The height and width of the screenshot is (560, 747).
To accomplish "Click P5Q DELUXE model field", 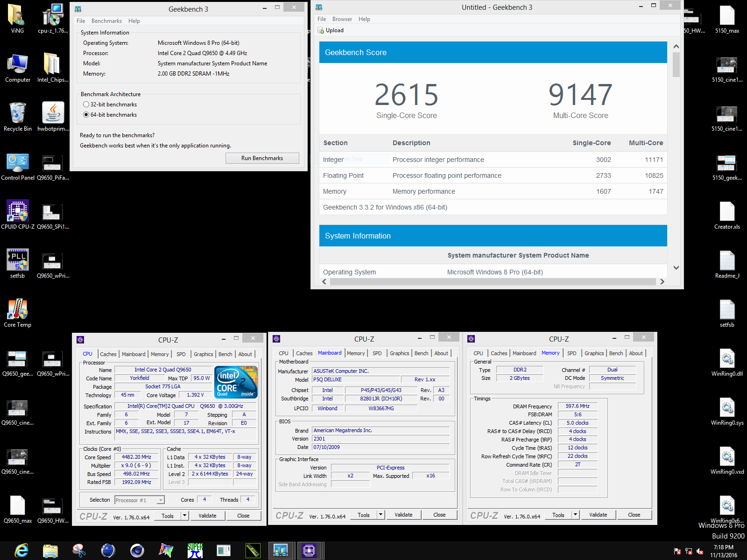I will point(356,379).
